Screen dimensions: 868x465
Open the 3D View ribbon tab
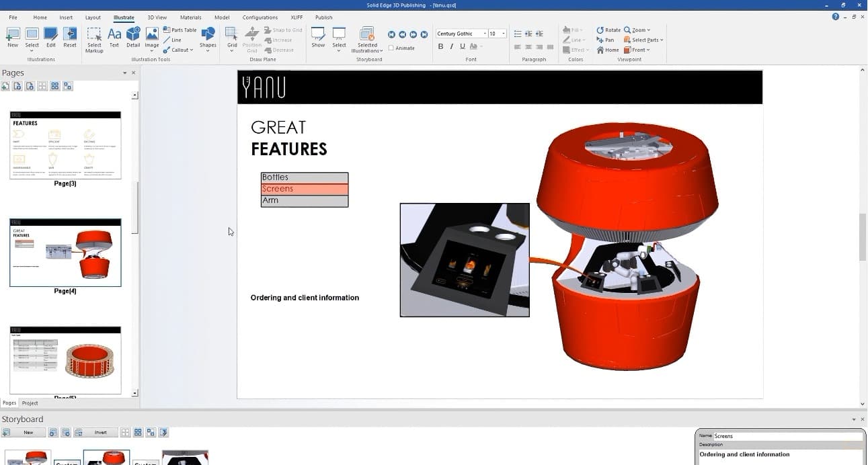[x=157, y=17]
